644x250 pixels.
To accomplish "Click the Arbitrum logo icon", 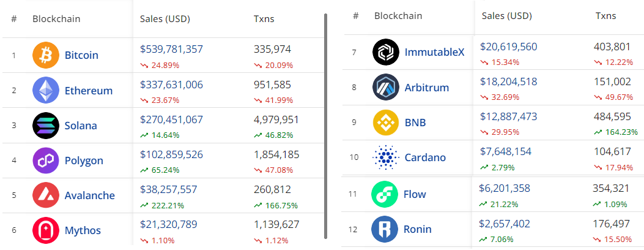I will pos(386,87).
